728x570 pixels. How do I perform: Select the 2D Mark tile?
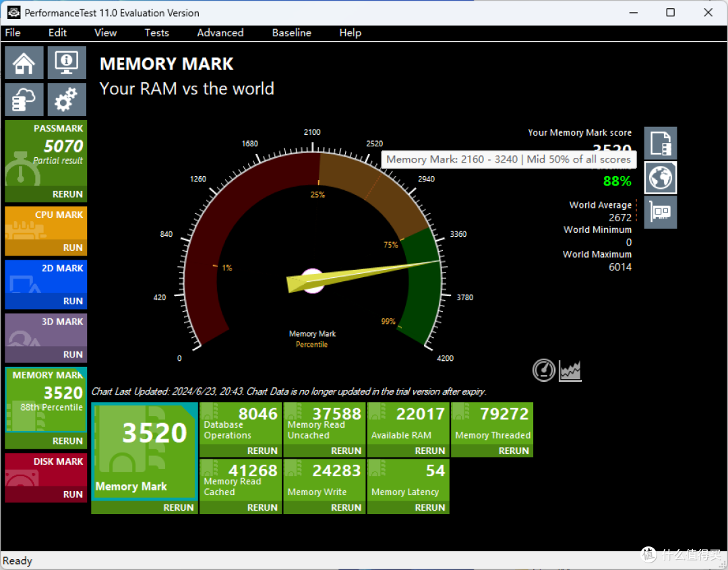(x=46, y=277)
